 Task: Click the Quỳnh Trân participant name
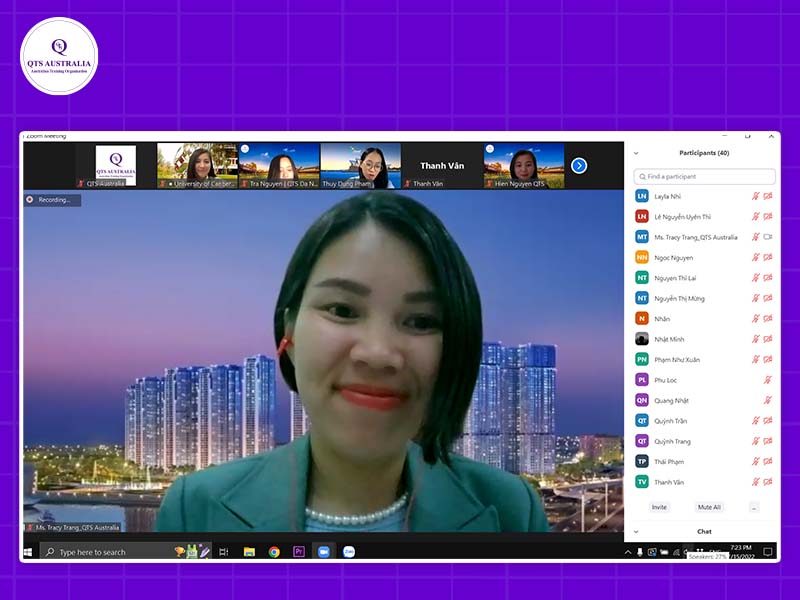pos(670,421)
